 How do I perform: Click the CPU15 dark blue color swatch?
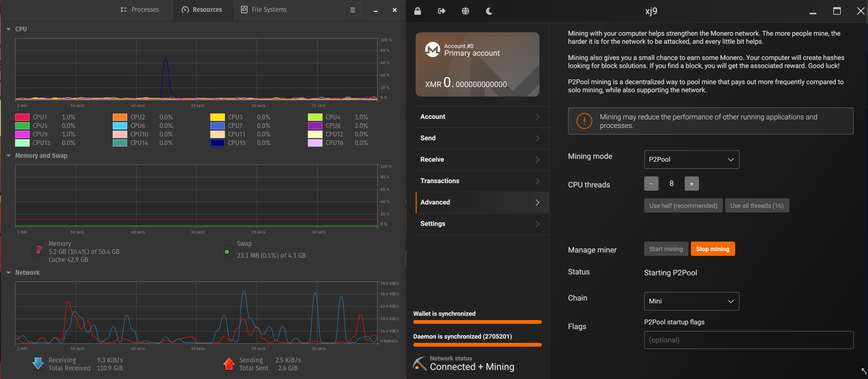(x=218, y=143)
